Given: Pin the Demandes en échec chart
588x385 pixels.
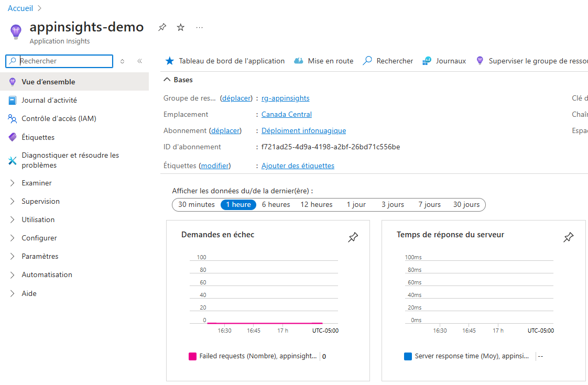Looking at the screenshot, I should (x=353, y=237).
